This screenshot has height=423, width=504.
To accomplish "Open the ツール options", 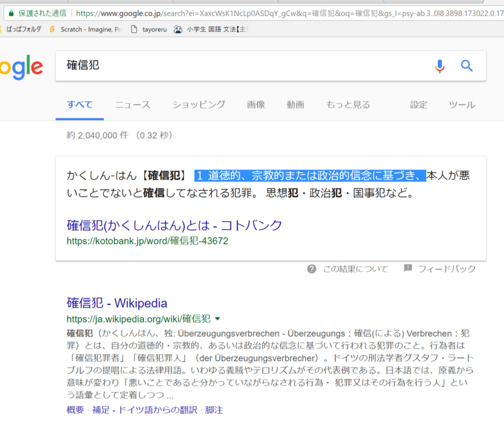I will 462,105.
